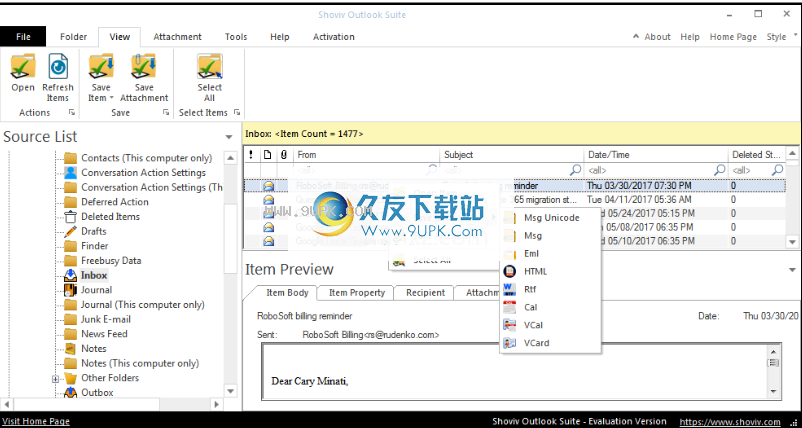The height and width of the screenshot is (428, 802).
Task: Click the Save Item icon
Action: 101,67
